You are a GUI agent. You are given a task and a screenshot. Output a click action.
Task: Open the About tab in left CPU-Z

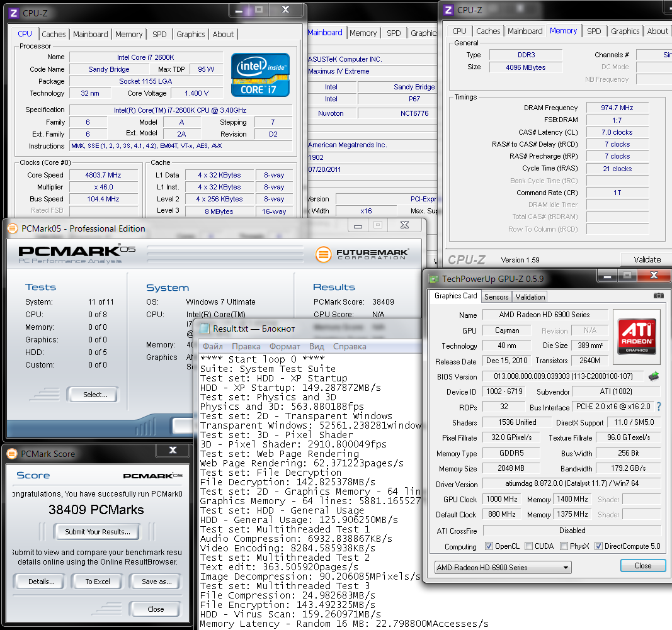coord(224,34)
